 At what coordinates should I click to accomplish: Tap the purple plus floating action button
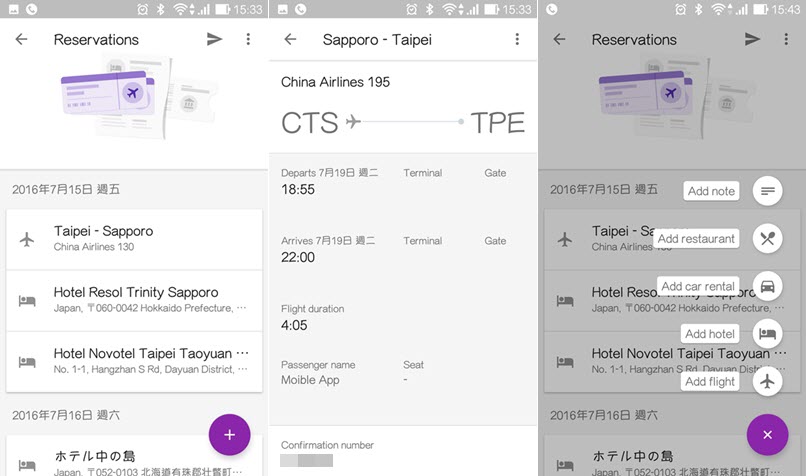pyautogui.click(x=229, y=434)
